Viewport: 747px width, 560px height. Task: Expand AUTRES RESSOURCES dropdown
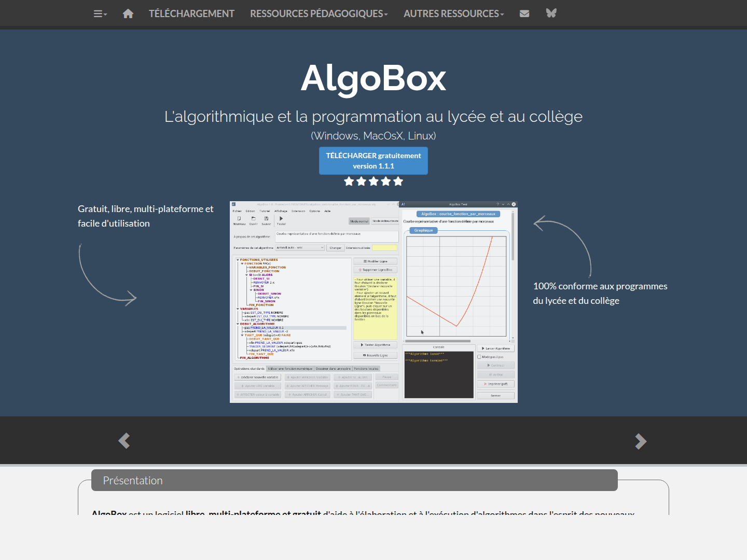click(454, 14)
